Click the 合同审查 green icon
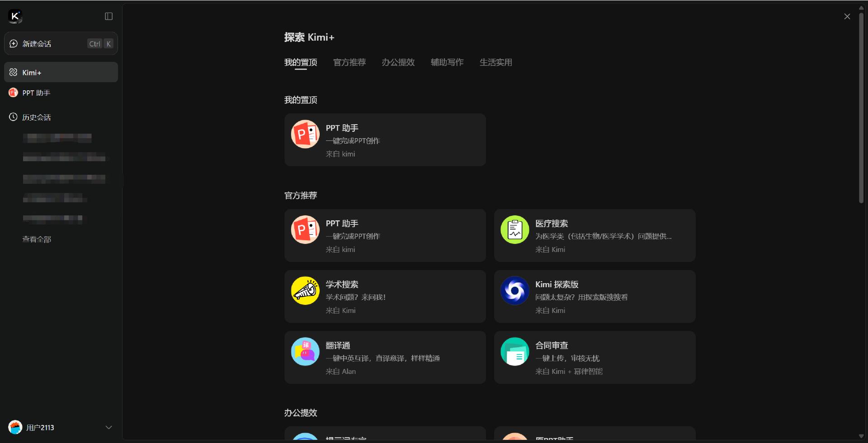This screenshot has width=868, height=443. 515,351
